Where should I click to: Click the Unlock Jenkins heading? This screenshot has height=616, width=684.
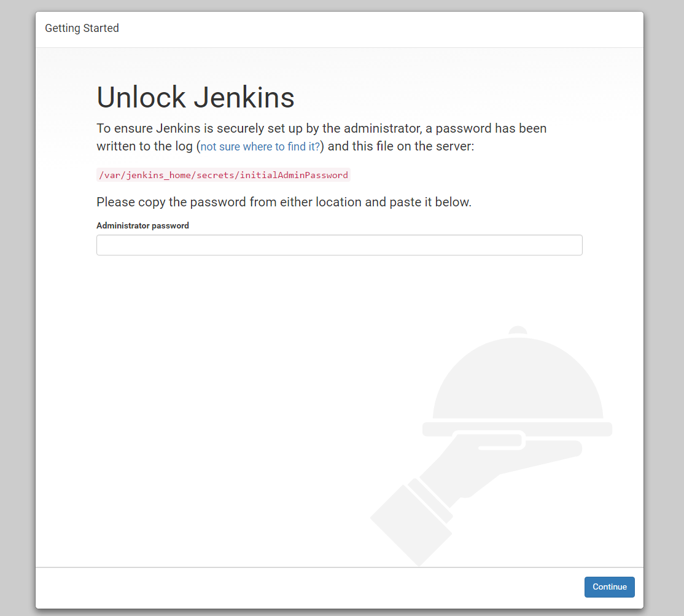coord(195,97)
